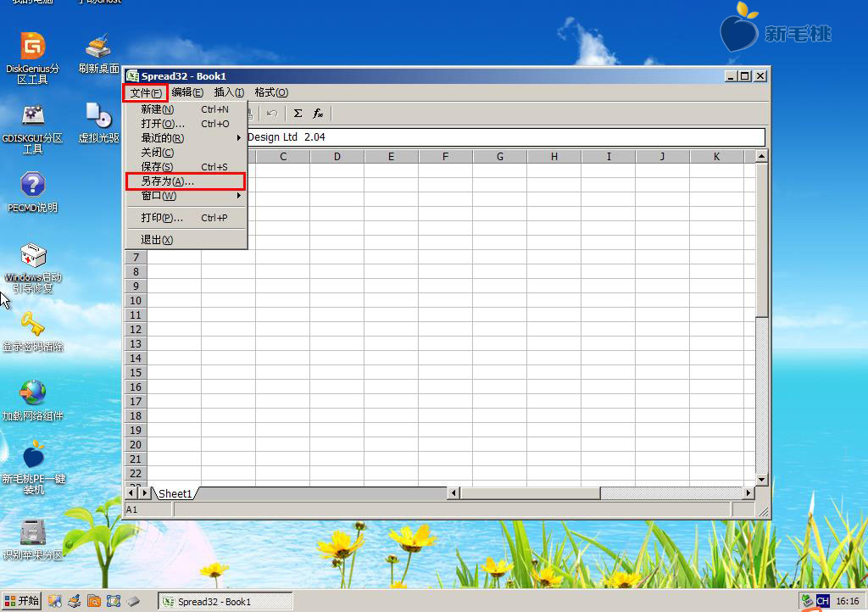
Task: Open the 文件(F) menu
Action: point(146,92)
